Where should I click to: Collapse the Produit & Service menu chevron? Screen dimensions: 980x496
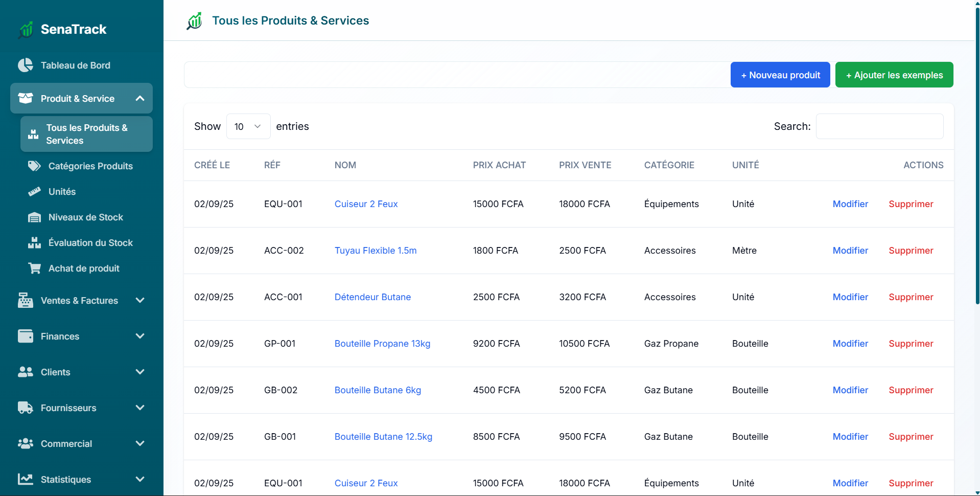(x=140, y=98)
